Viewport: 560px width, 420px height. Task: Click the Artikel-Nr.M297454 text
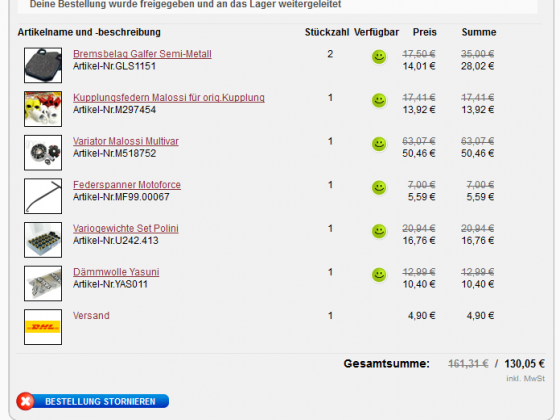click(x=114, y=110)
